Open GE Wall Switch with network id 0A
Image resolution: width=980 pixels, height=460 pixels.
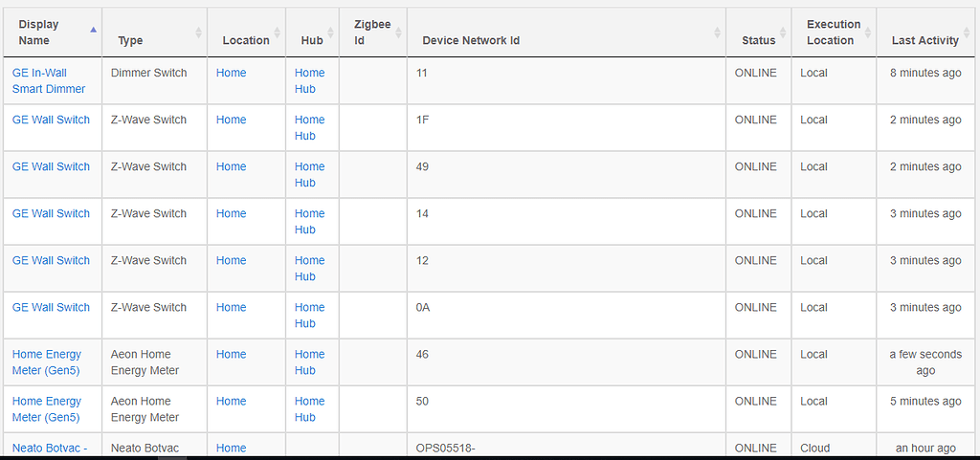click(51, 307)
